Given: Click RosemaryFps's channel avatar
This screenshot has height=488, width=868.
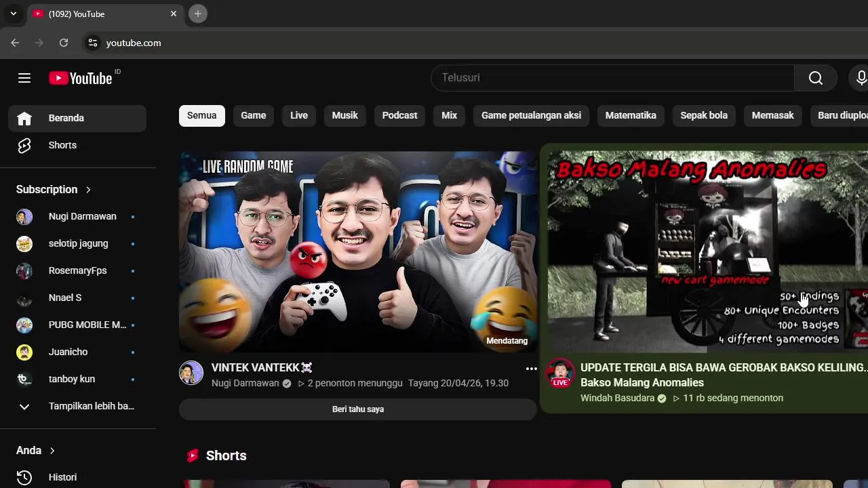Looking at the screenshot, I should point(24,271).
